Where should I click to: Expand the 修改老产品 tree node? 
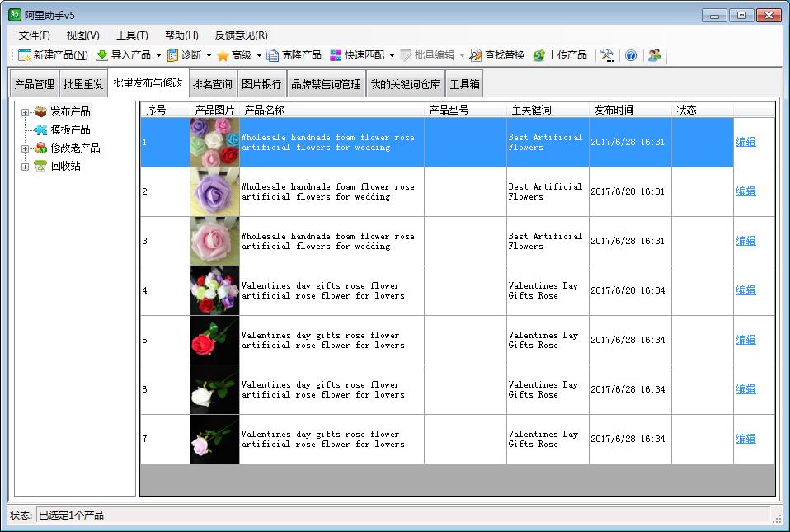(x=25, y=148)
